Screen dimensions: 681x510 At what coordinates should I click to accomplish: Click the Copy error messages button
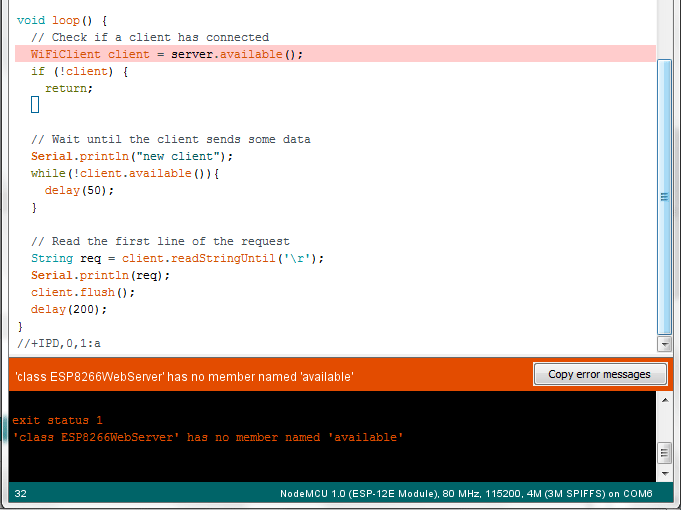(600, 374)
